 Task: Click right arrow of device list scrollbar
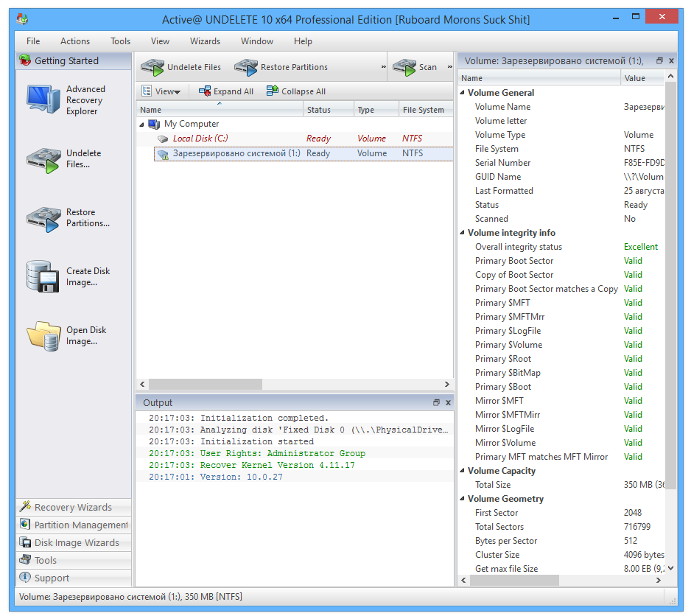(x=447, y=384)
